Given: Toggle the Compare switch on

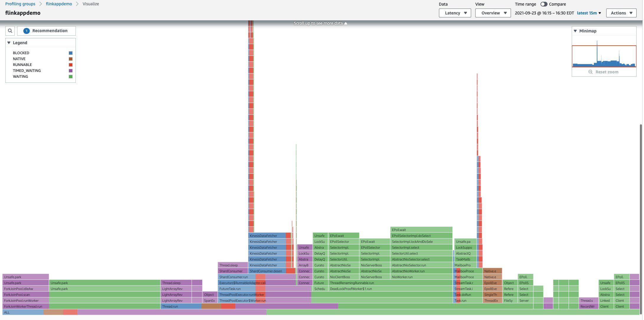Looking at the screenshot, I should pyautogui.click(x=543, y=4).
